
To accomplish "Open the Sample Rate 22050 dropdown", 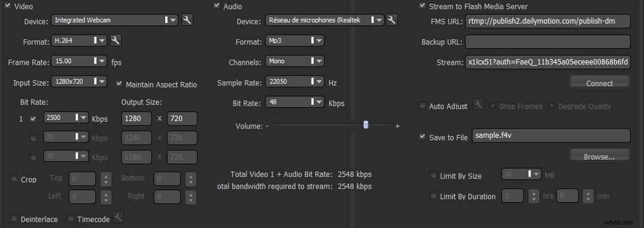I will click(x=295, y=82).
